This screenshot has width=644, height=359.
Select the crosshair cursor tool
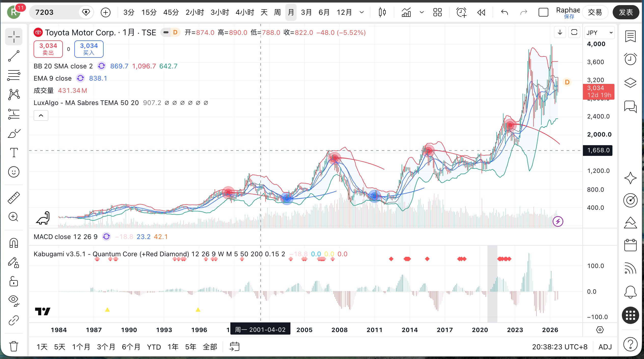point(14,37)
